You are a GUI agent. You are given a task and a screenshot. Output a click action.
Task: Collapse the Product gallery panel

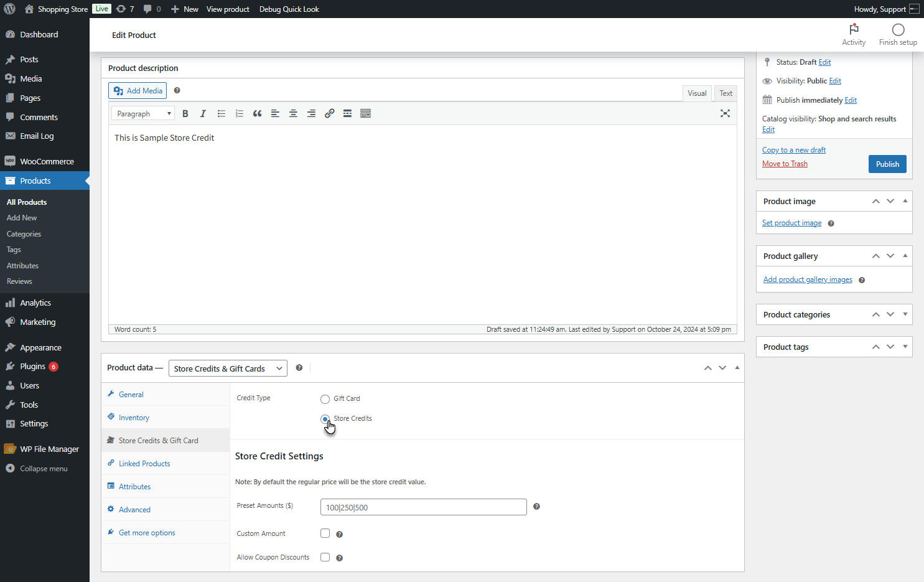tap(905, 256)
